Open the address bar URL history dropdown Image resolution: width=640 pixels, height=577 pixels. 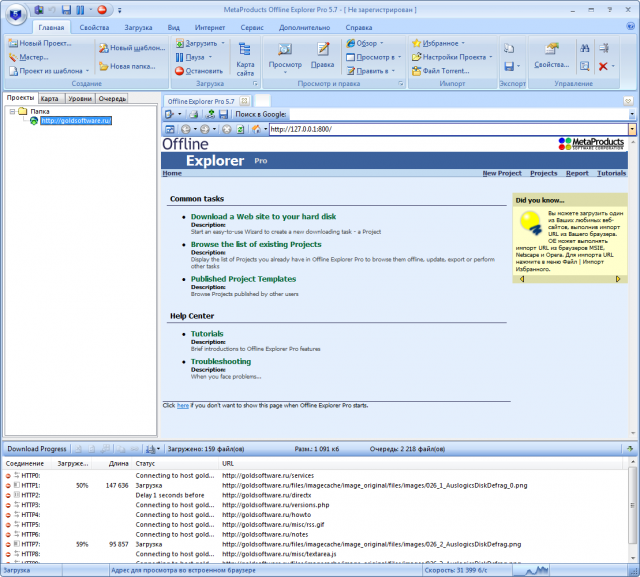(x=632, y=129)
